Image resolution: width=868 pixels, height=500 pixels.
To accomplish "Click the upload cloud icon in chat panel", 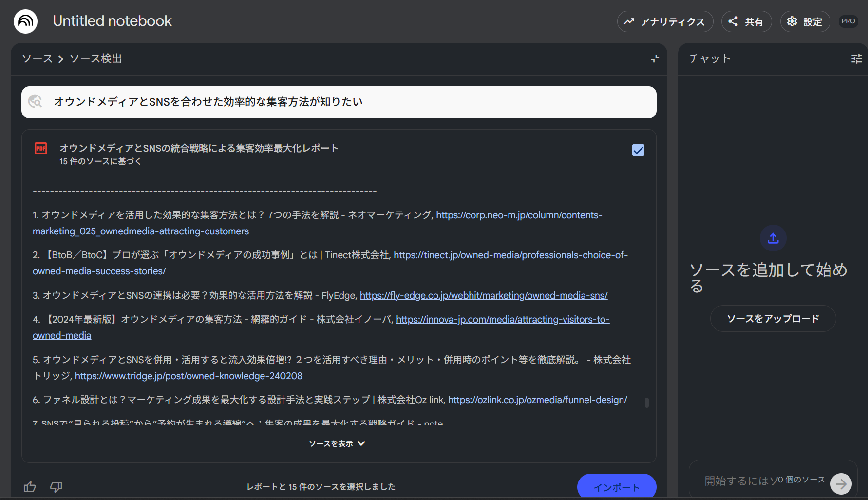I will [773, 238].
